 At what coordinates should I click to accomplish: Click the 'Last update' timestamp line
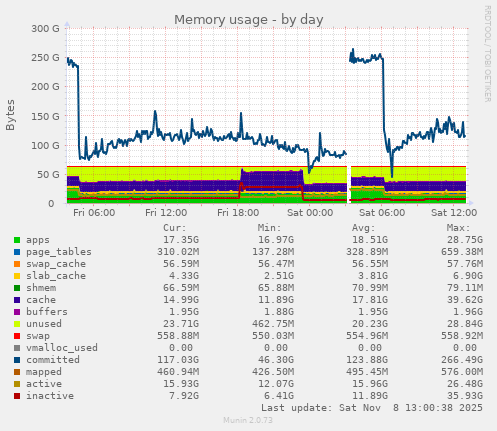(372, 408)
